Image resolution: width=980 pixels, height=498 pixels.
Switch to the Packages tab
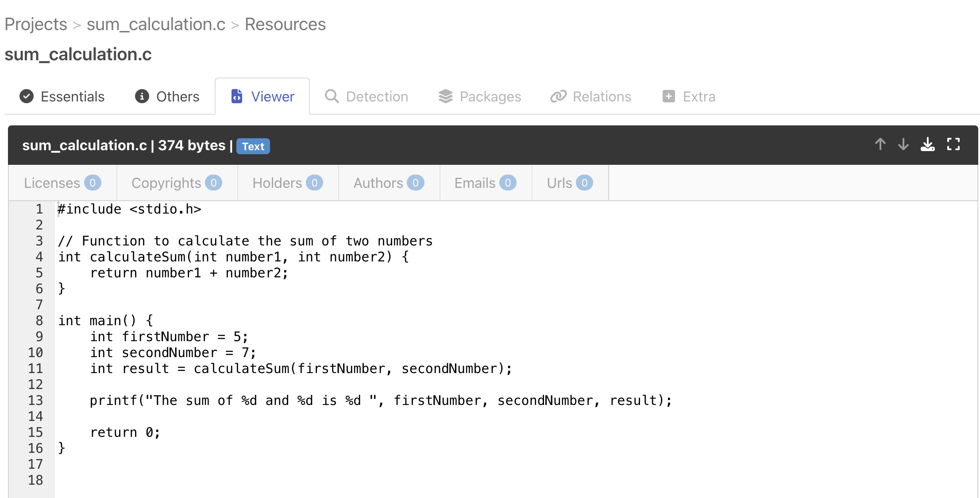[480, 97]
